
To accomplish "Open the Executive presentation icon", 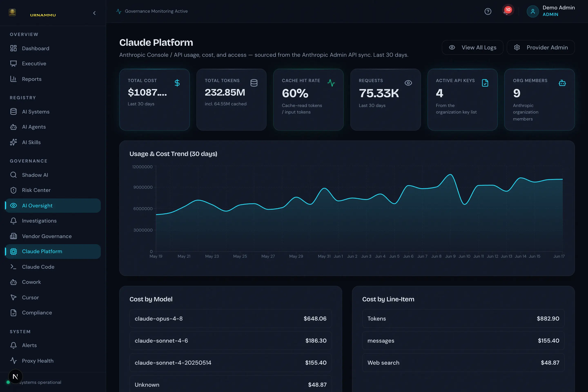I will click(13, 63).
